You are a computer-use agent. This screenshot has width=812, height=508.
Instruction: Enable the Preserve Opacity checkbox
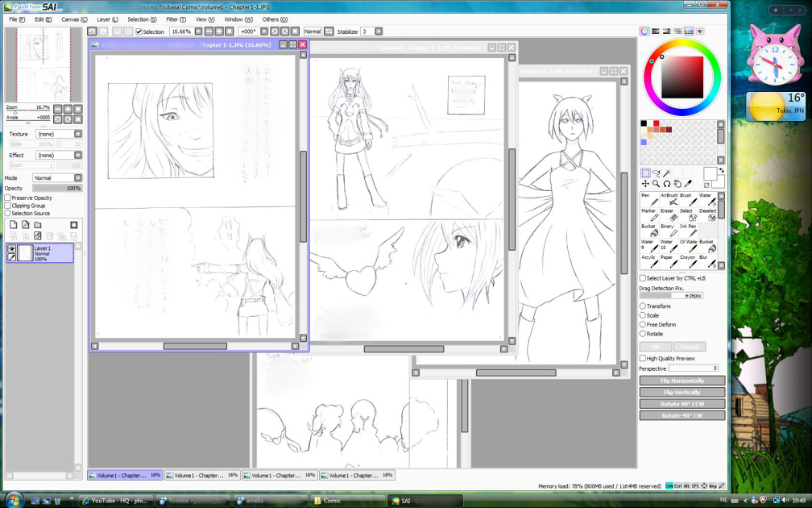tap(8, 198)
